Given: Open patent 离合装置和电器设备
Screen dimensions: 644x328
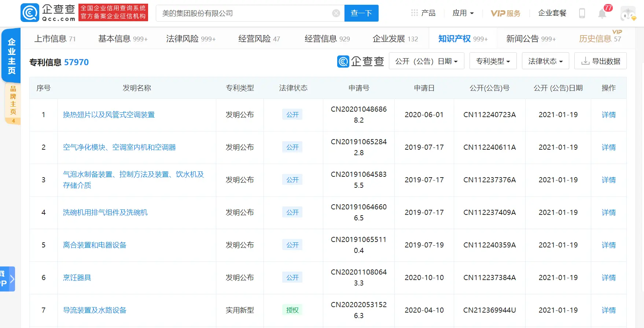Looking at the screenshot, I should click(x=95, y=245).
